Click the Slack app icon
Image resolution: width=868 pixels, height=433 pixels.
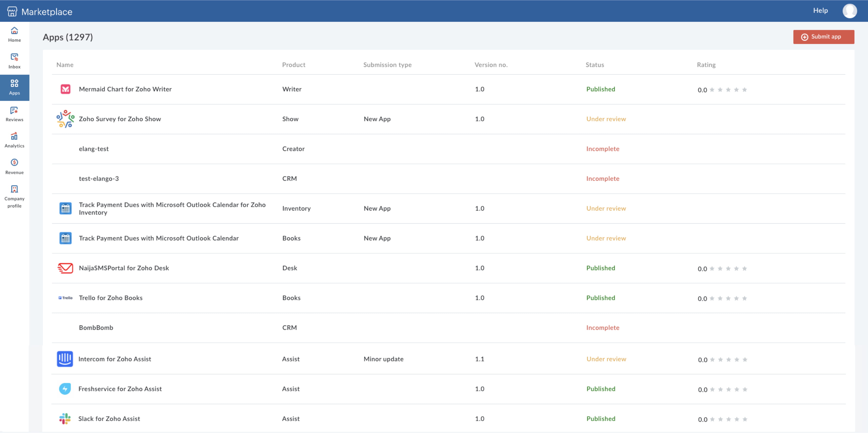(x=65, y=419)
